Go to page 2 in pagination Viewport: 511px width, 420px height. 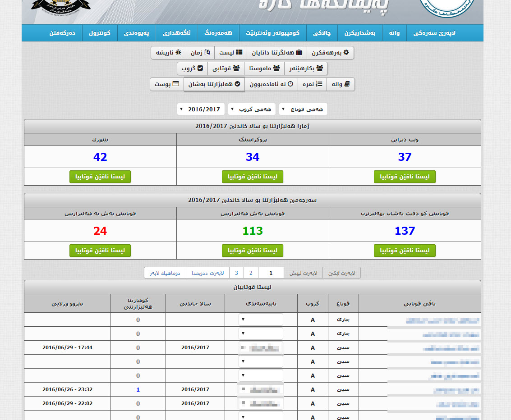tap(251, 273)
